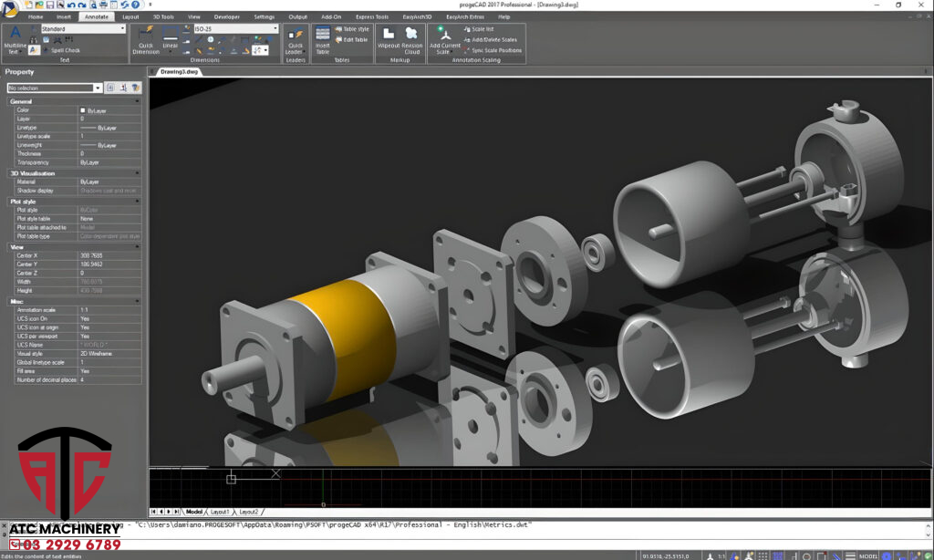Switch to the Layout1 tab
Image resolution: width=934 pixels, height=560 pixels.
[220, 512]
